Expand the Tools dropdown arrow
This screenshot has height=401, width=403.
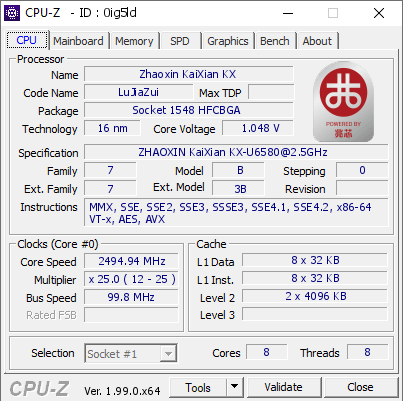[235, 388]
